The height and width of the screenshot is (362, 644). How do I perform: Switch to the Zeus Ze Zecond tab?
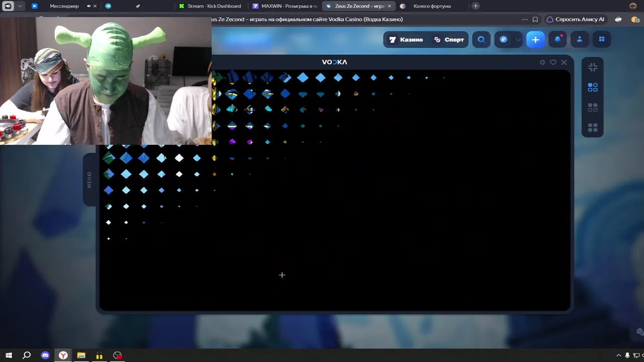pyautogui.click(x=358, y=6)
